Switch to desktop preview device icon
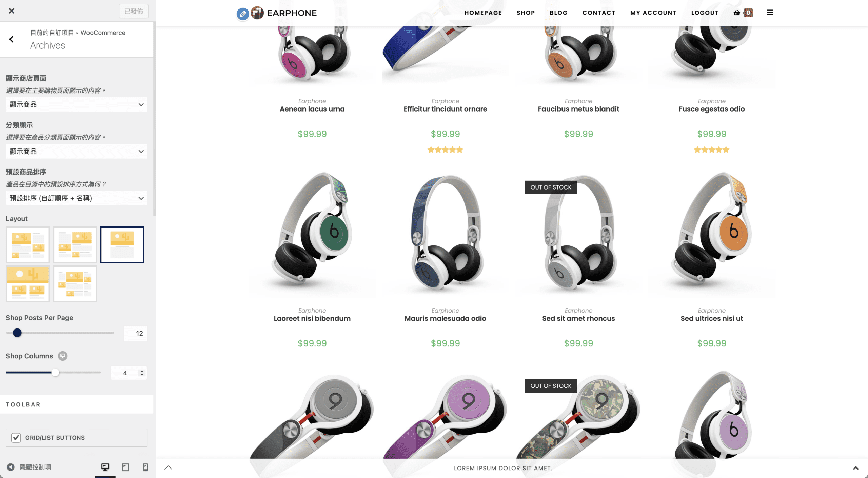868x478 pixels. click(105, 467)
